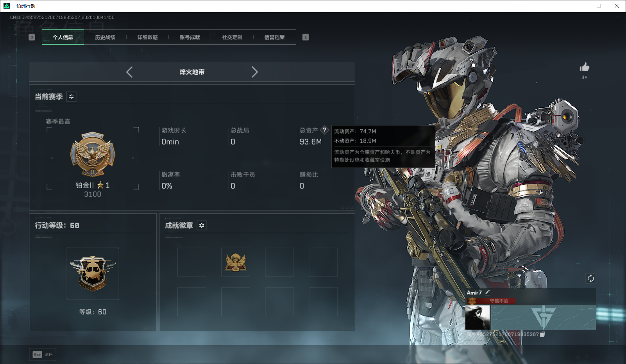This screenshot has width=626, height=364.
Task: Switch to next game mode with right chevron
Action: click(x=255, y=72)
